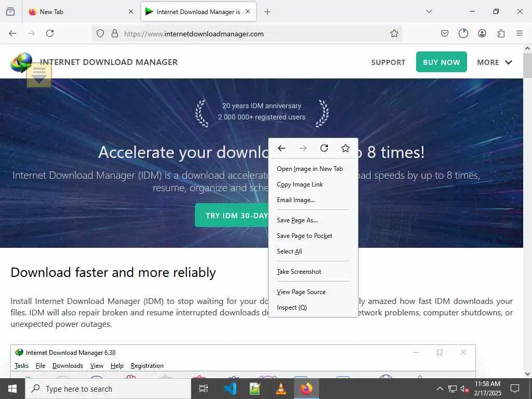
Task: Select View Page Source
Action: pos(313,292)
